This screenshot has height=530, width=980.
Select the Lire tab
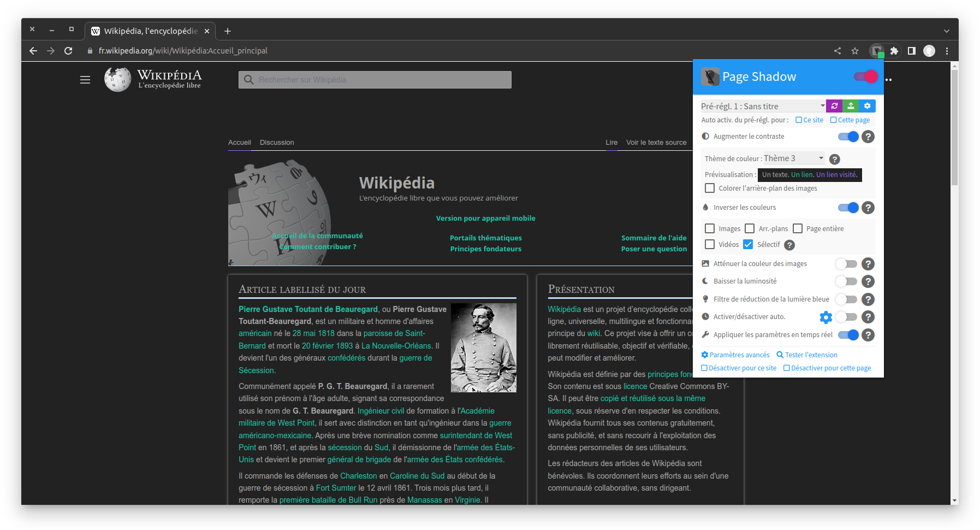point(611,143)
